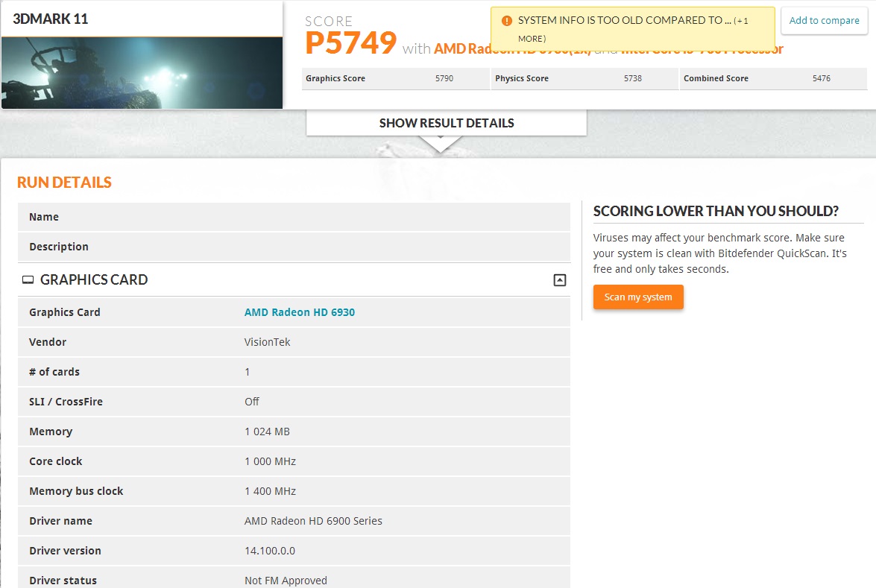
Task: Select the Vendor value VisionTek
Action: 267,342
